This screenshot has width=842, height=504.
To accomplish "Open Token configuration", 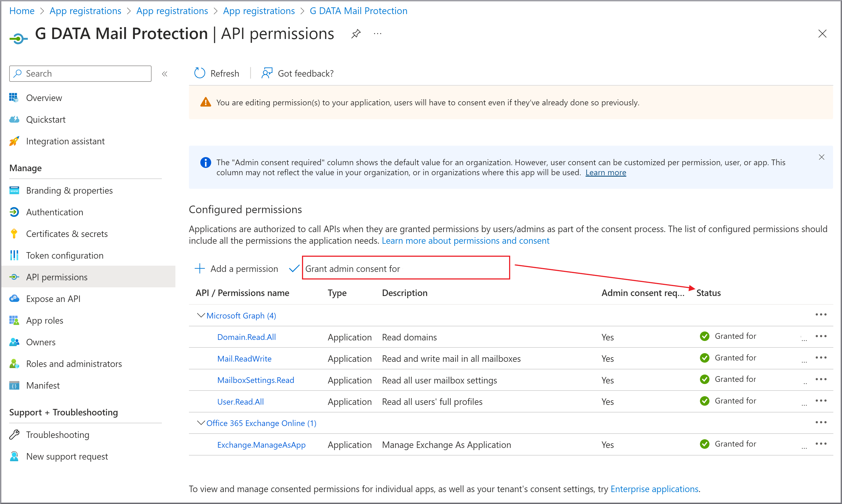I will tap(65, 256).
